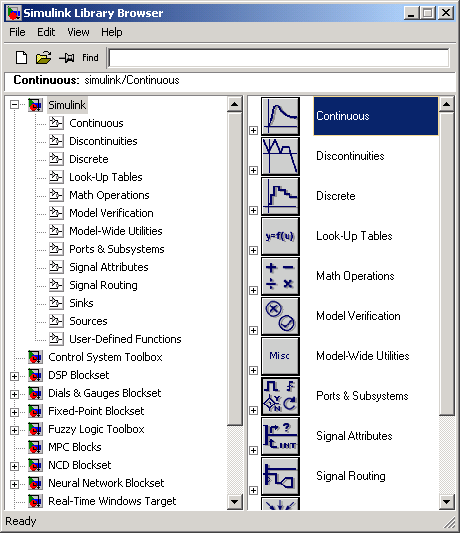The height and width of the screenshot is (533, 460).
Task: Click the Dials & Gauges Blockset icon
Action: tap(35, 393)
